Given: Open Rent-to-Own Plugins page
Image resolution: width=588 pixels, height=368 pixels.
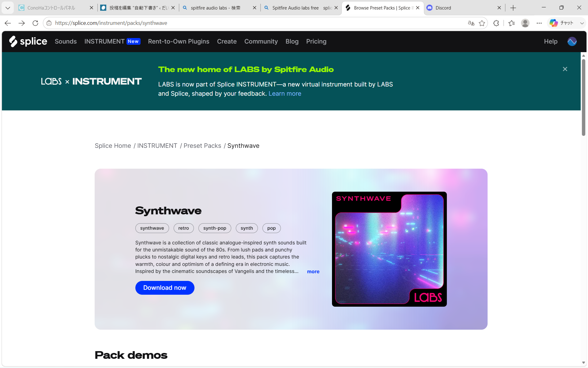Looking at the screenshot, I should [x=179, y=41].
